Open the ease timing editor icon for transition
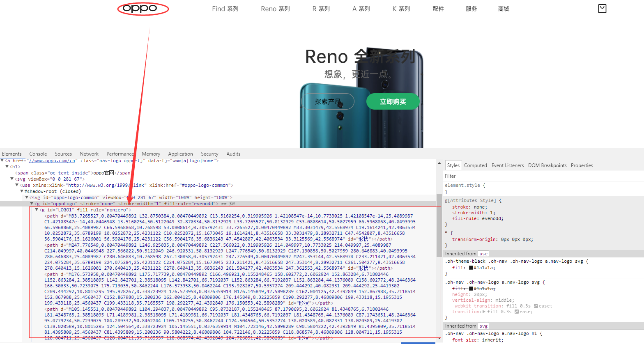Viewport: 644px width, 344px height. tap(517, 312)
